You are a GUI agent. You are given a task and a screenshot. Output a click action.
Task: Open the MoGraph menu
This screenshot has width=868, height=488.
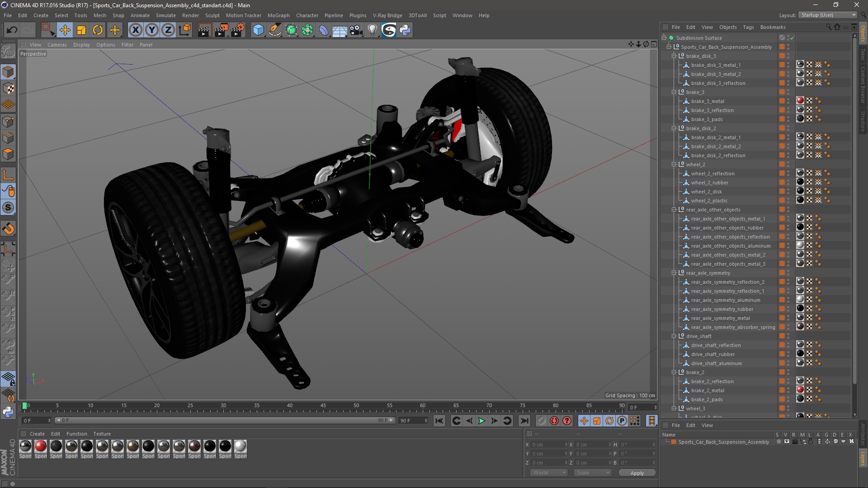coord(278,15)
